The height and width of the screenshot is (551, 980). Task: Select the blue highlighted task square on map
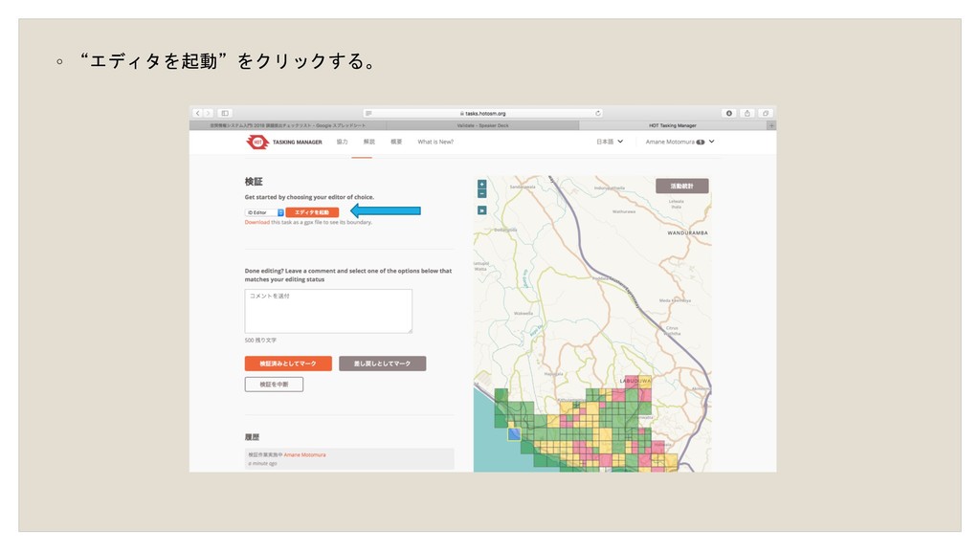click(x=514, y=433)
